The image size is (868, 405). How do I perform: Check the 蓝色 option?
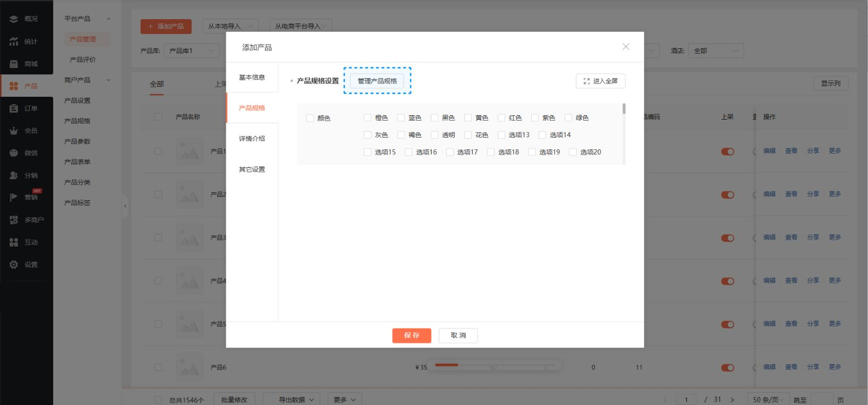coord(401,118)
